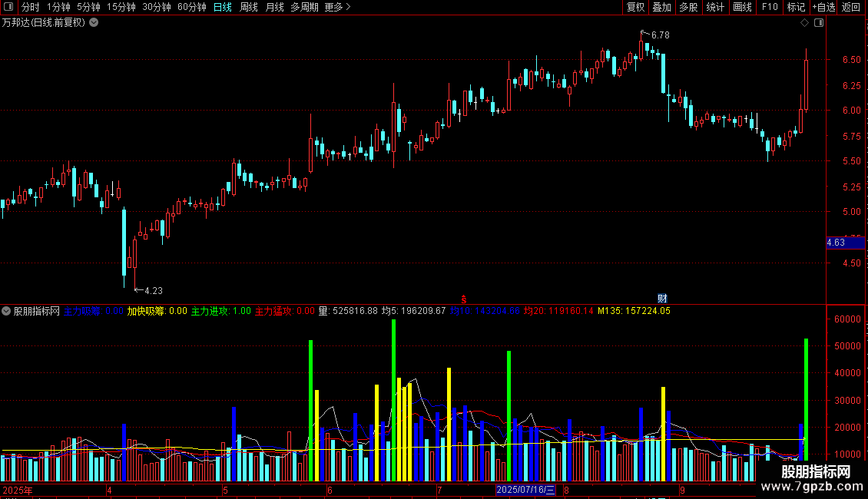Click the 6.78 high price annotation

click(660, 35)
